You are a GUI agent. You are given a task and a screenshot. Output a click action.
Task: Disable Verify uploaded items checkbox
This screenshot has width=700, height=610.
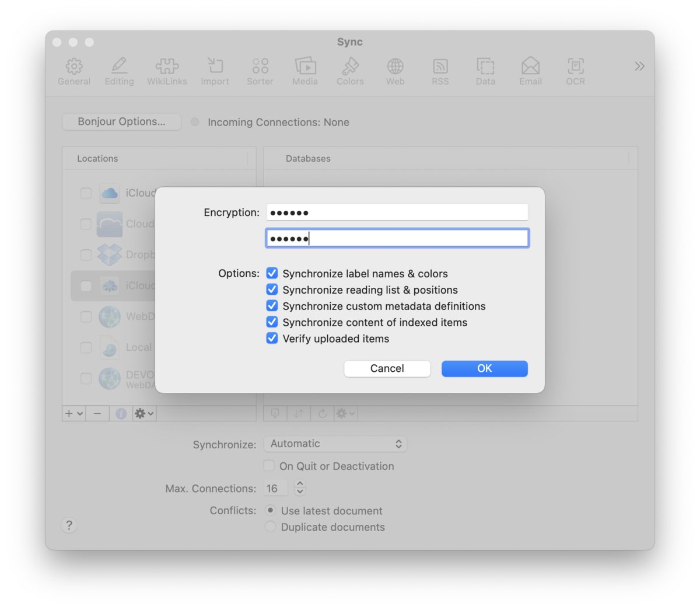click(272, 339)
